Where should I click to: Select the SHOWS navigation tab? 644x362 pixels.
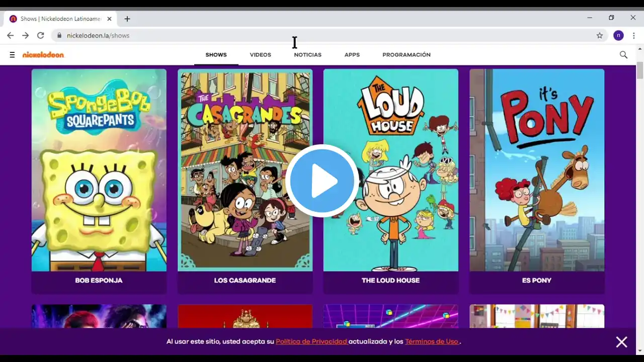pyautogui.click(x=216, y=55)
